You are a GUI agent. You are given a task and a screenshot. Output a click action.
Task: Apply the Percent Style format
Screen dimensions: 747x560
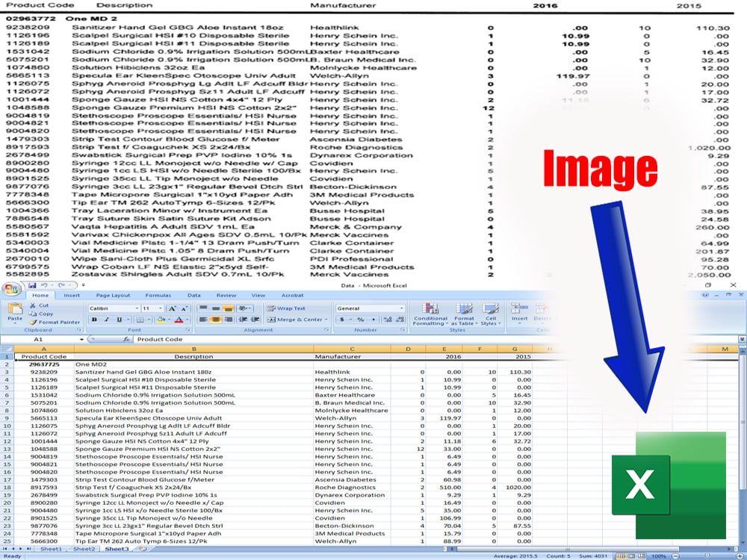(361, 320)
